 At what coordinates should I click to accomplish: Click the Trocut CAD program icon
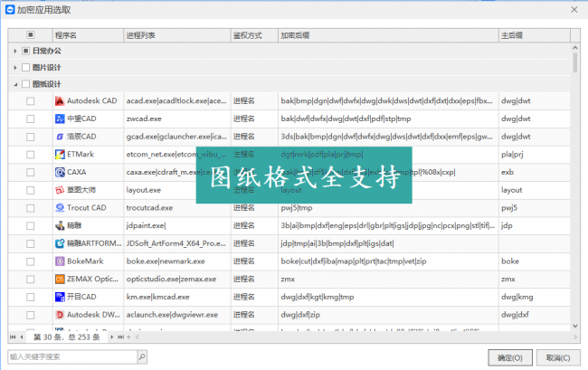(60, 208)
